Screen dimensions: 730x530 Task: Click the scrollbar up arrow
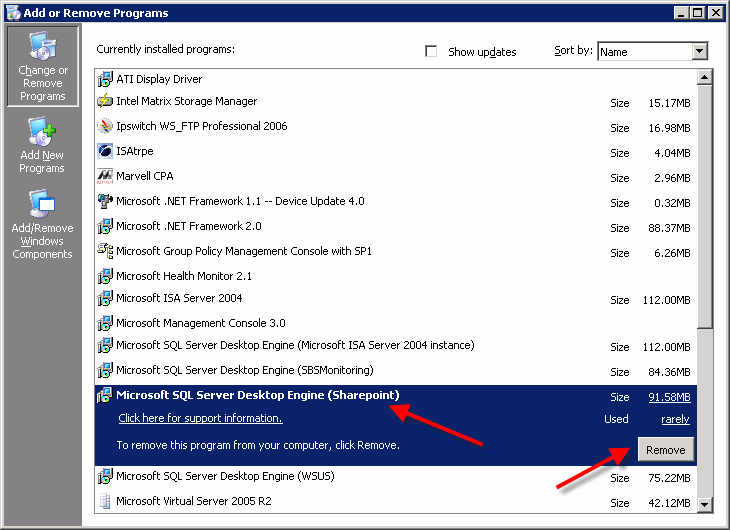click(705, 77)
